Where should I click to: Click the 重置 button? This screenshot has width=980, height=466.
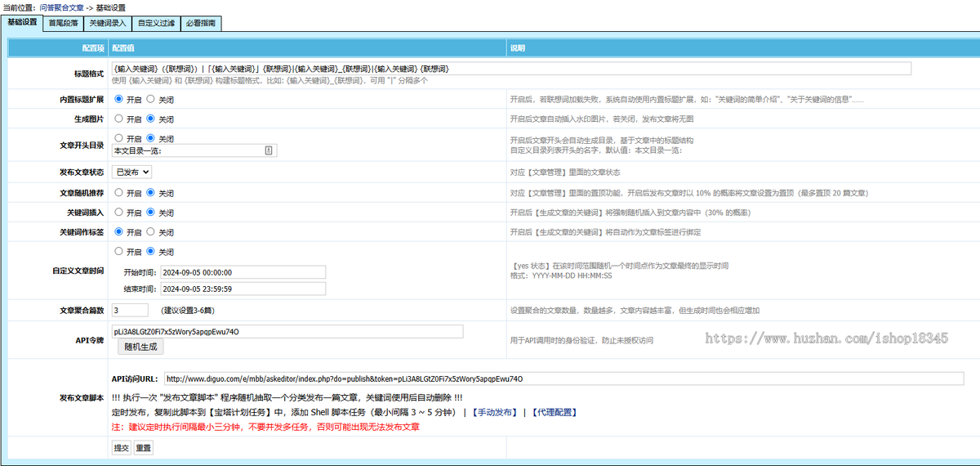(x=143, y=448)
